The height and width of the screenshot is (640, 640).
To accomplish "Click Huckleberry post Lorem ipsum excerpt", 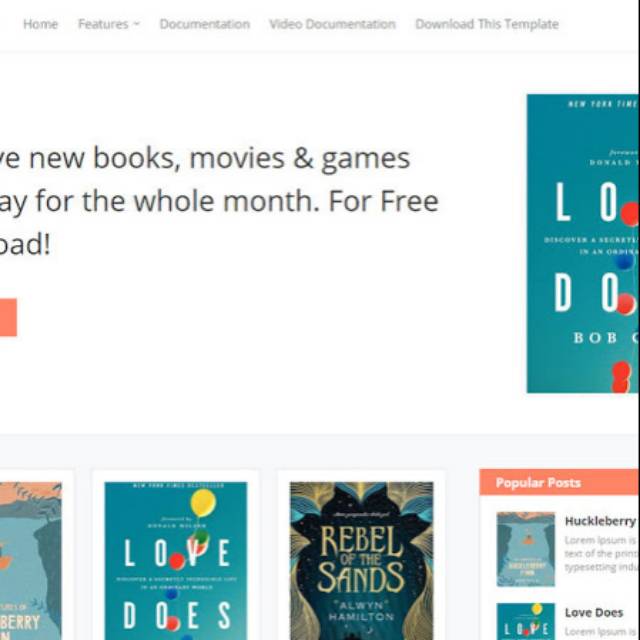I will pyautogui.click(x=601, y=553).
